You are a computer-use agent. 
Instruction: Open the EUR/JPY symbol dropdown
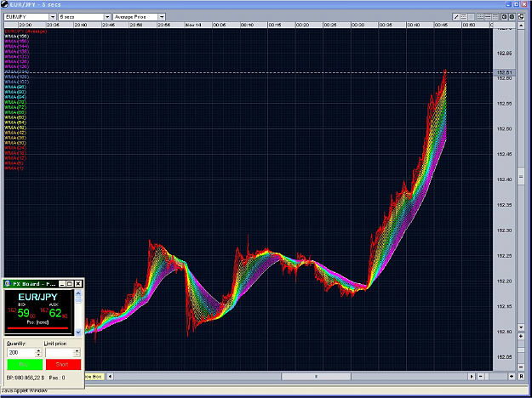(53, 17)
